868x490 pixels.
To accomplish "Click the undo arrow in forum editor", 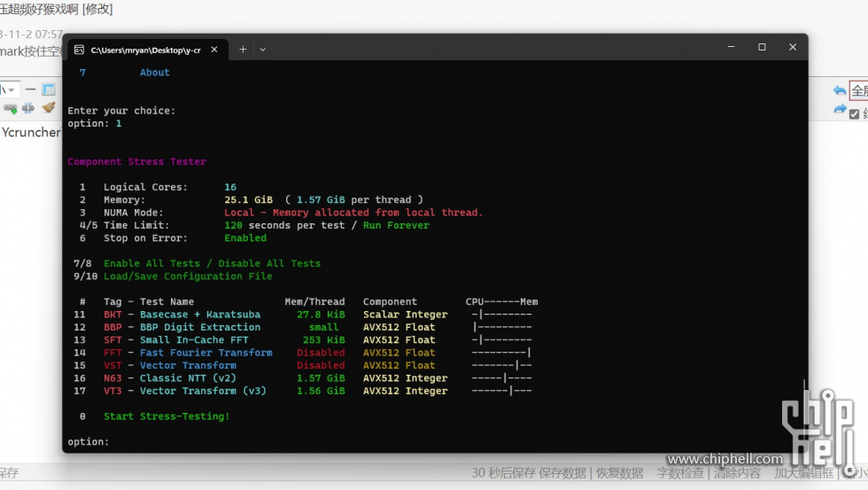I will tap(840, 90).
